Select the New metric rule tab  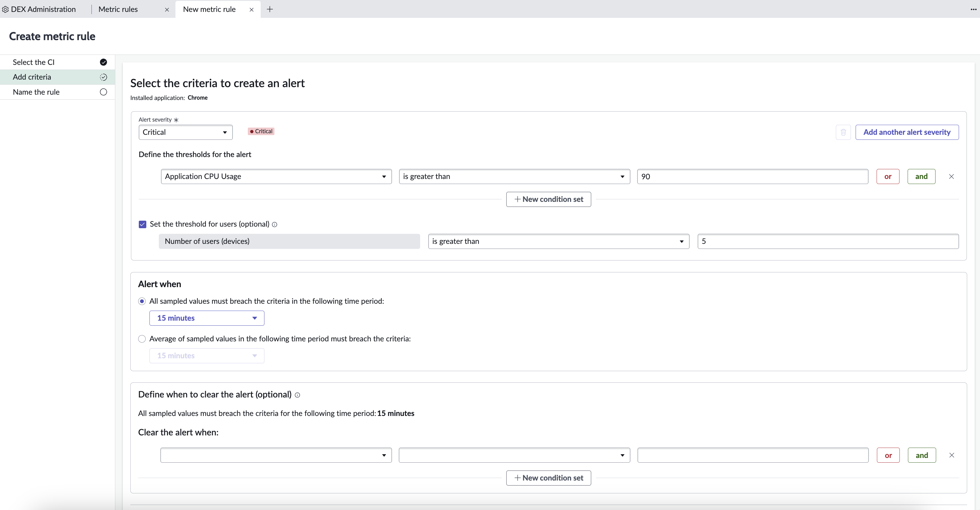209,9
